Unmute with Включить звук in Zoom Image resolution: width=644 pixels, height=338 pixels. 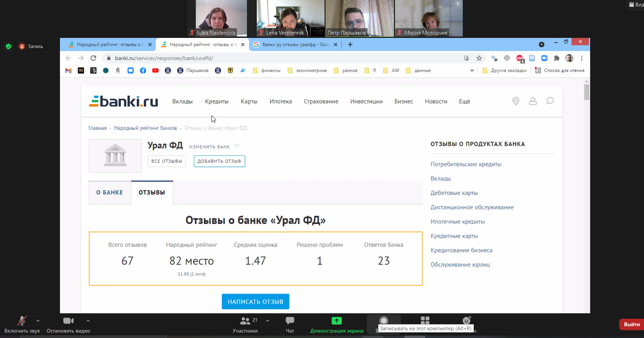point(22,325)
